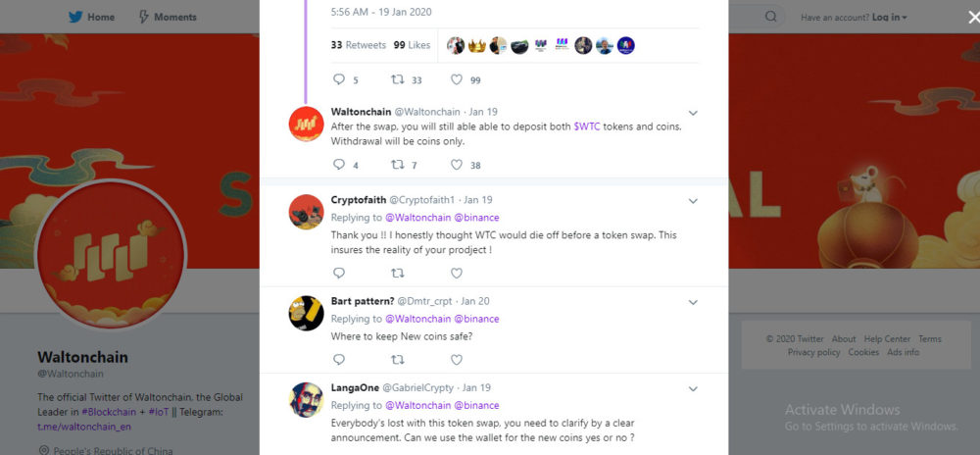The height and width of the screenshot is (455, 980).
Task: Open Cryptofaith's profile avatar
Action: [x=306, y=211]
